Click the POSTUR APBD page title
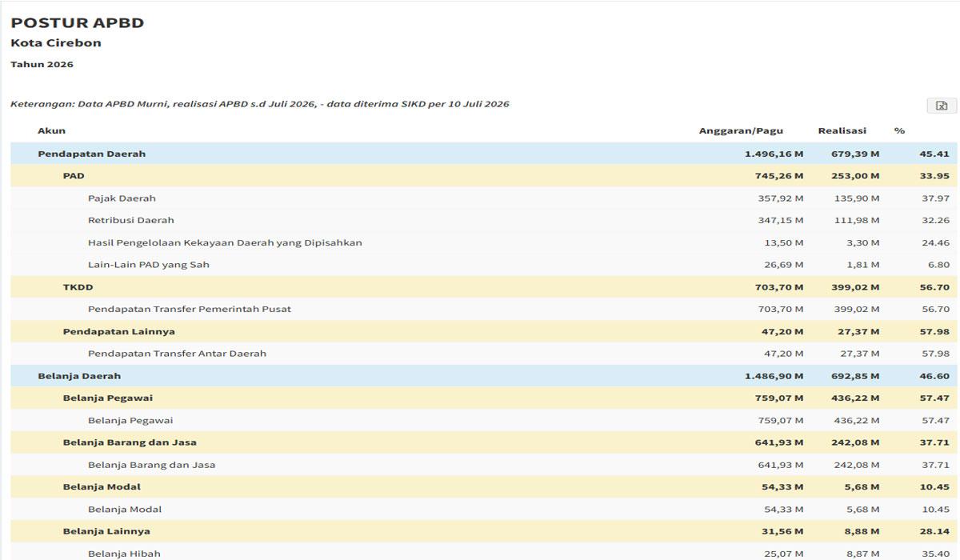This screenshot has width=960, height=560. point(78,22)
